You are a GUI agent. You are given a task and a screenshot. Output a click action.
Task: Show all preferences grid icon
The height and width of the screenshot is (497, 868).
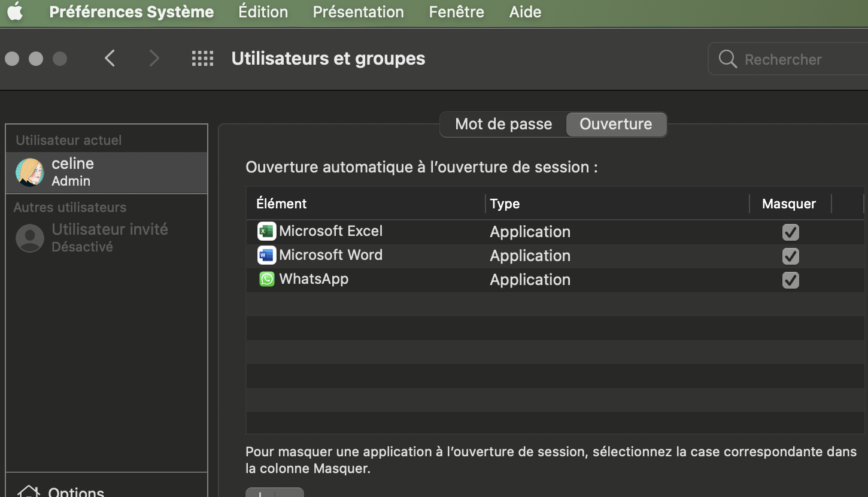pyautogui.click(x=202, y=58)
